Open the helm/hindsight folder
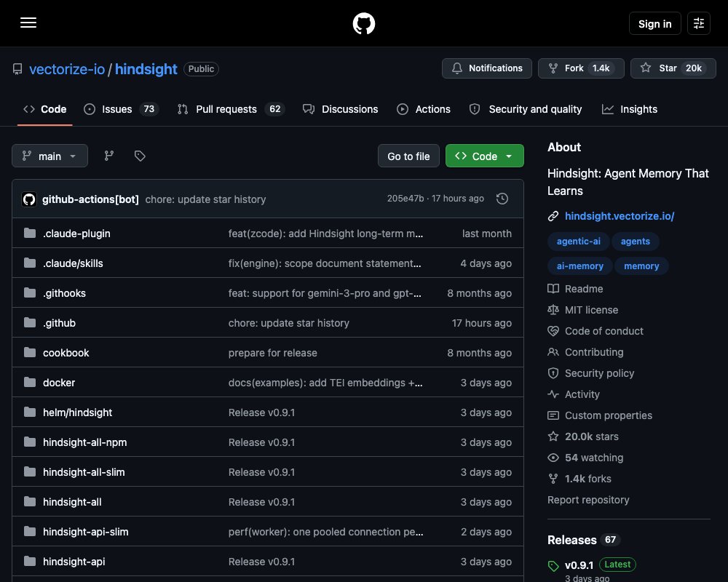The image size is (728, 582). pos(78,412)
